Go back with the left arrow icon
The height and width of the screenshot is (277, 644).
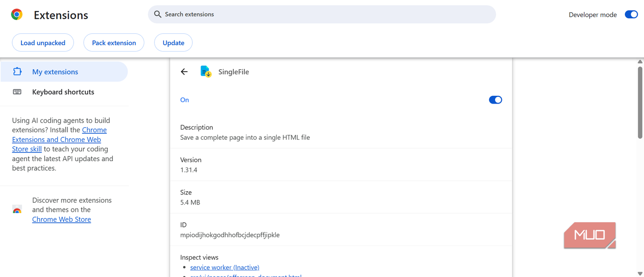(x=184, y=72)
